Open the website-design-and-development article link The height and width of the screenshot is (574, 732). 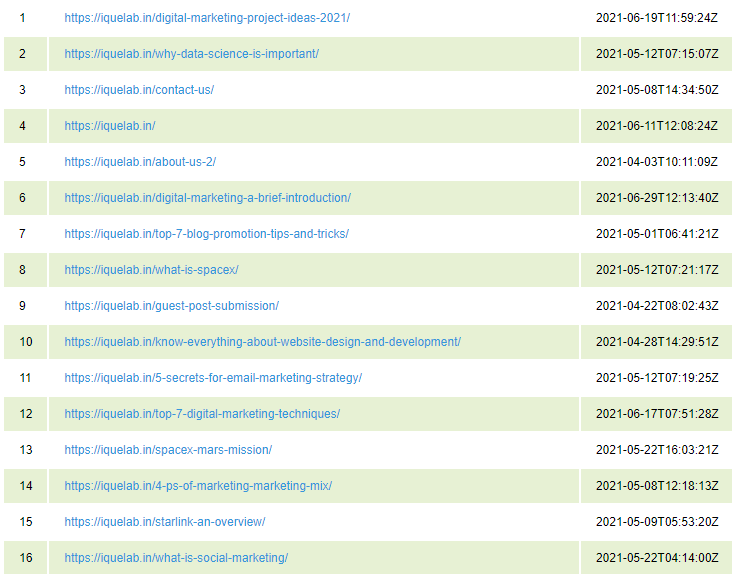coord(262,342)
